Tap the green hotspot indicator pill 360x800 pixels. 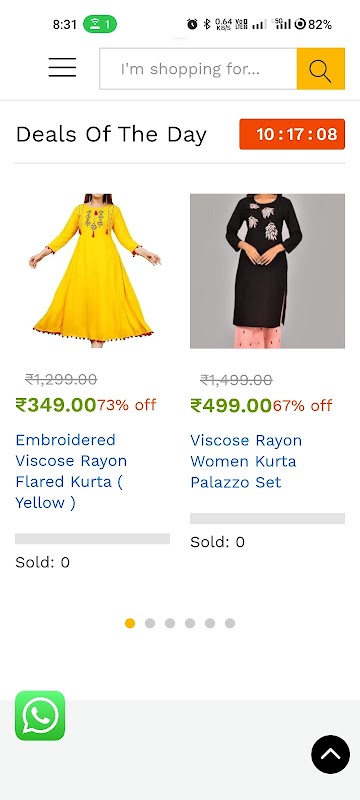(x=100, y=24)
